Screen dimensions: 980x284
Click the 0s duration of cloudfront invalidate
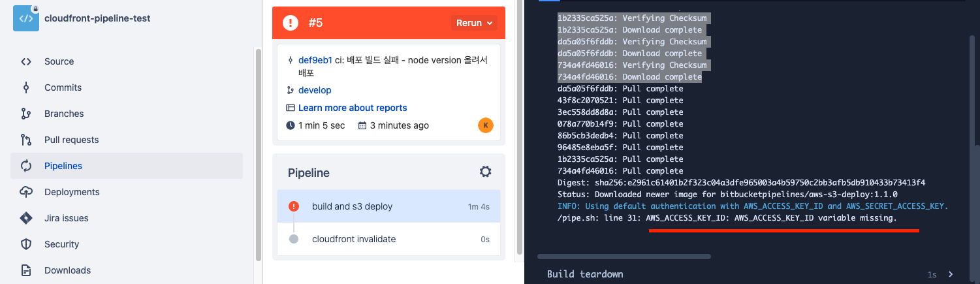click(x=485, y=240)
